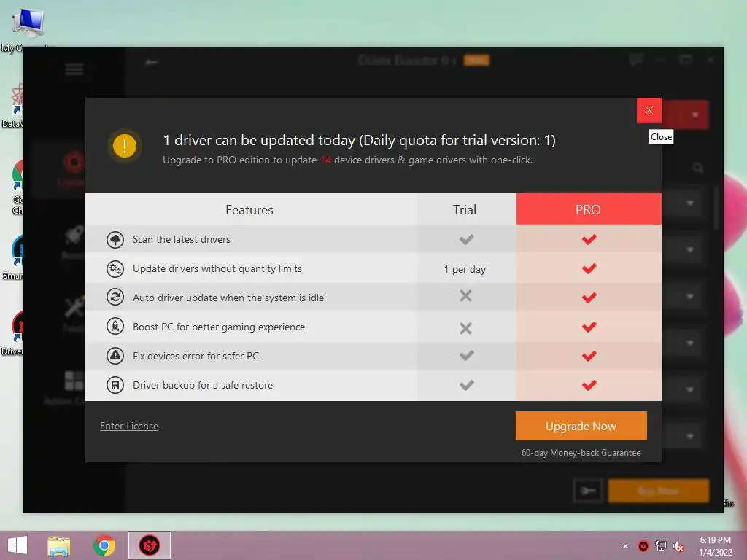Select the Features column header
Viewport: 747px width, 560px height.
coord(251,209)
